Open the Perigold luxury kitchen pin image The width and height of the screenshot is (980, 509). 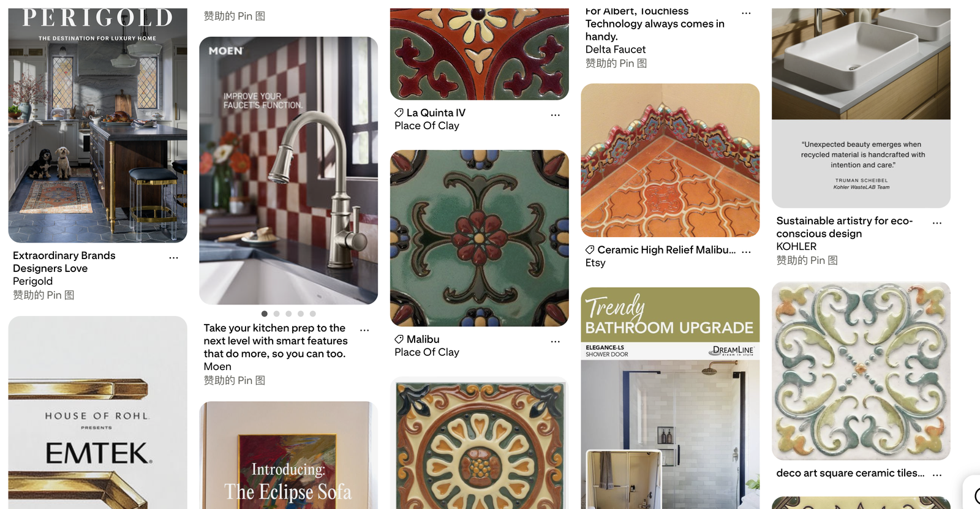point(98,126)
